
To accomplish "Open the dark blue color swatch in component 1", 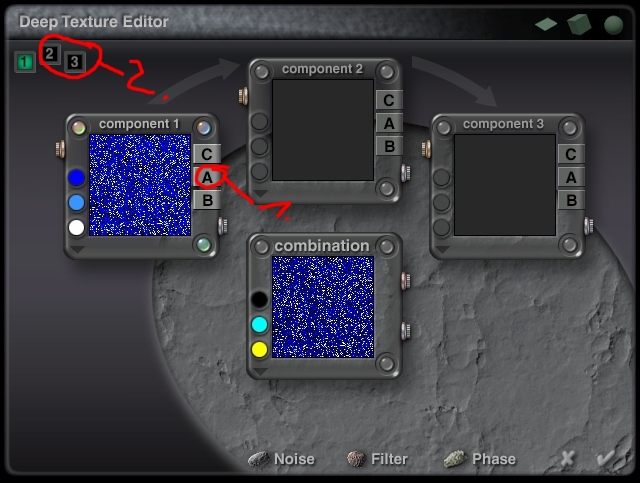I will [x=77, y=178].
